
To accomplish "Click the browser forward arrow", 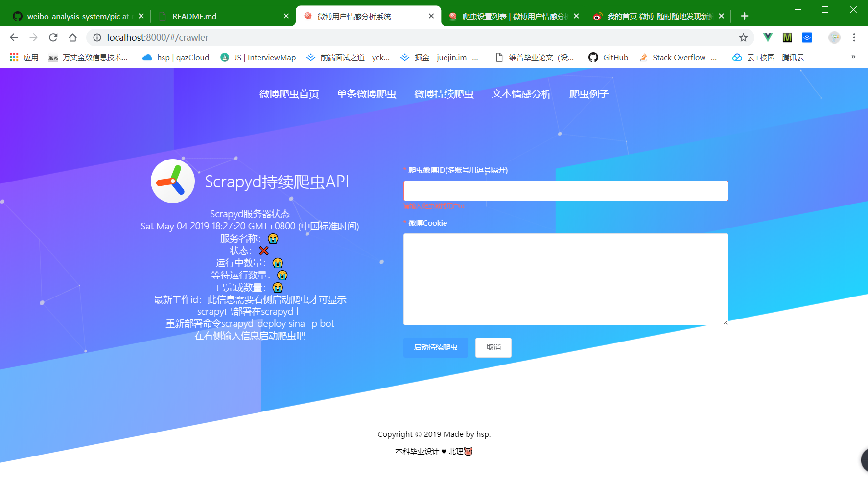I will 33,37.
